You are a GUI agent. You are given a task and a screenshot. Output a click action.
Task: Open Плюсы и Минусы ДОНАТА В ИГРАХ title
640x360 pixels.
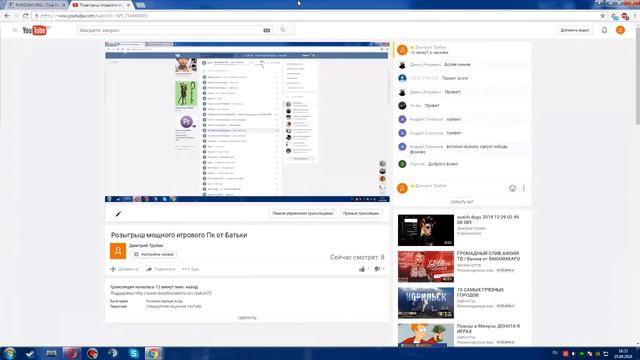[488, 329]
